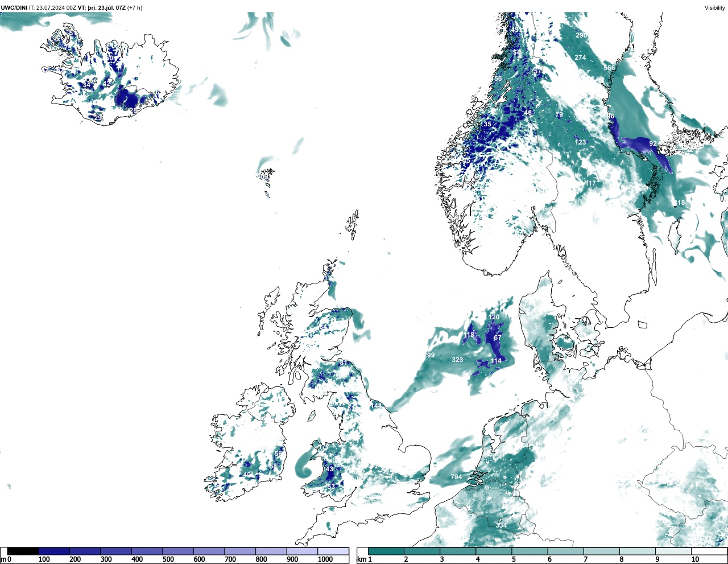Image resolution: width=728 pixels, height=564 pixels.
Task: Click visibility value '334' over Belgium
Action: coord(501,525)
